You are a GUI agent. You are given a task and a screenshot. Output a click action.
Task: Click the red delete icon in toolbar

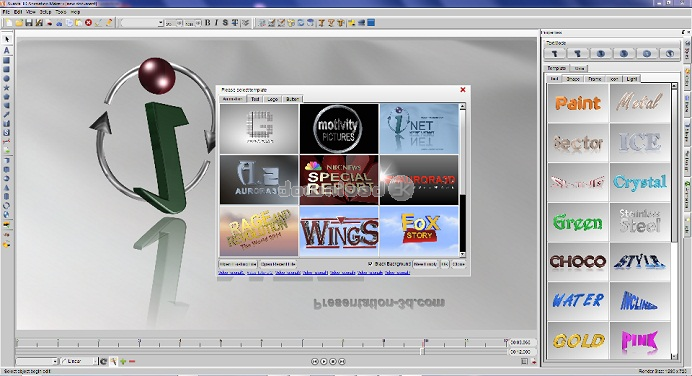(88, 23)
